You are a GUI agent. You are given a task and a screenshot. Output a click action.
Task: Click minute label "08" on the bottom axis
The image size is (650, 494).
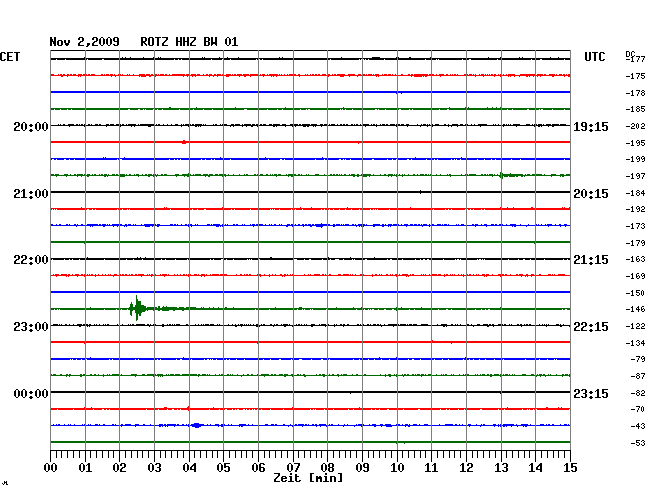[x=327, y=467]
